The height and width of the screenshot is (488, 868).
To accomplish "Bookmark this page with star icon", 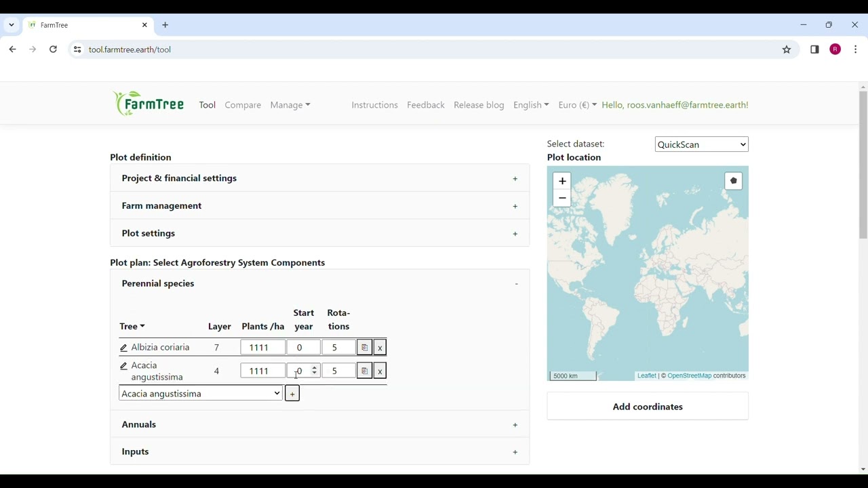I will 787,49.
